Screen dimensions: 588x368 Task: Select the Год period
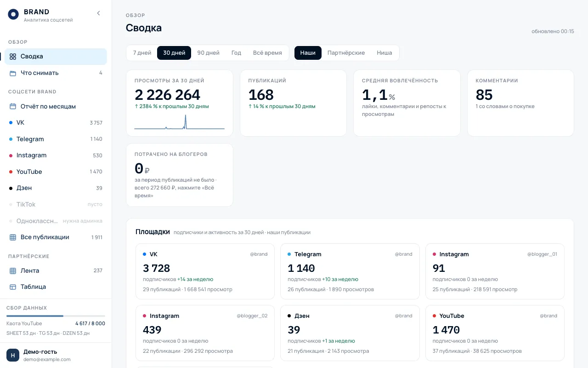point(236,53)
